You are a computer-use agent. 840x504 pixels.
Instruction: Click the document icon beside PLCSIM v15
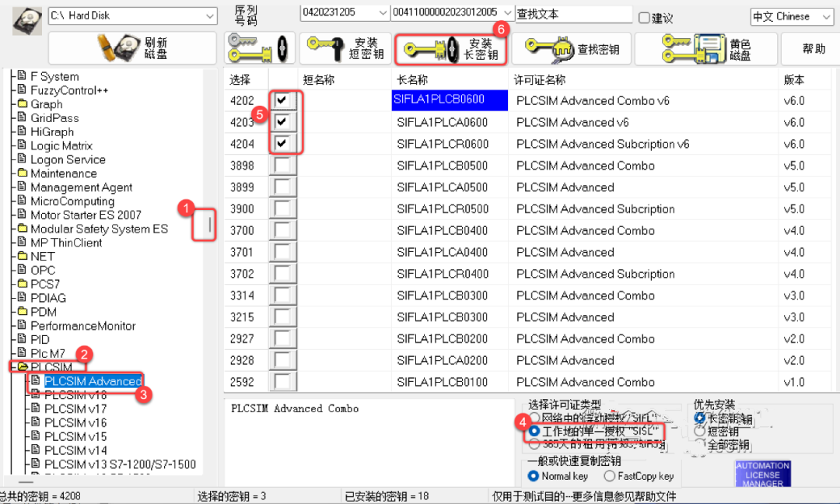point(36,436)
